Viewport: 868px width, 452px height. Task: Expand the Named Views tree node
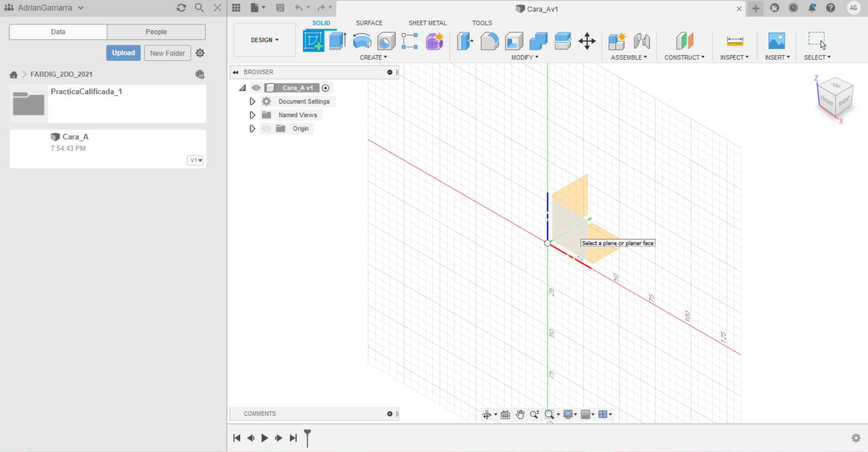pyautogui.click(x=252, y=115)
